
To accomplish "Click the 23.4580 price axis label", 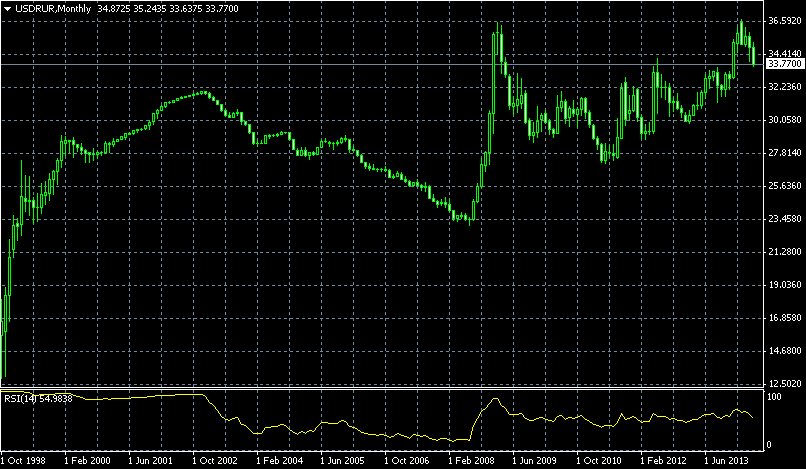I will tap(784, 219).
